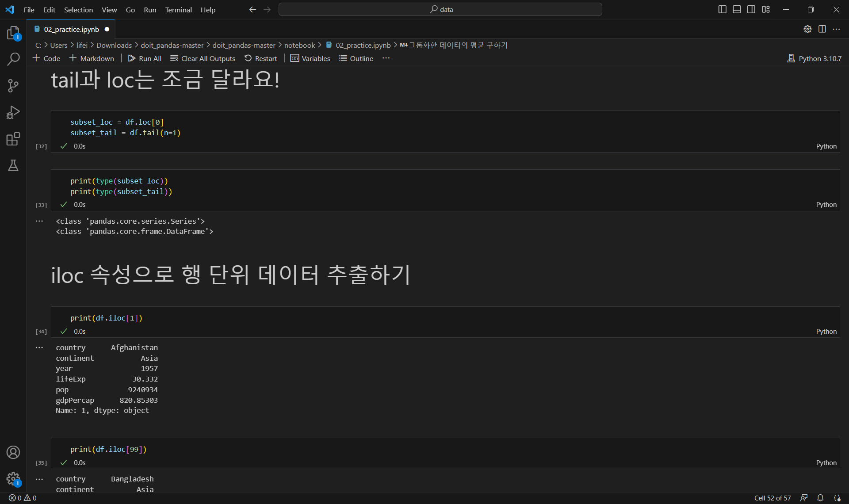Viewport: 849px width, 504px height.
Task: Click the data search command box
Action: tap(440, 9)
